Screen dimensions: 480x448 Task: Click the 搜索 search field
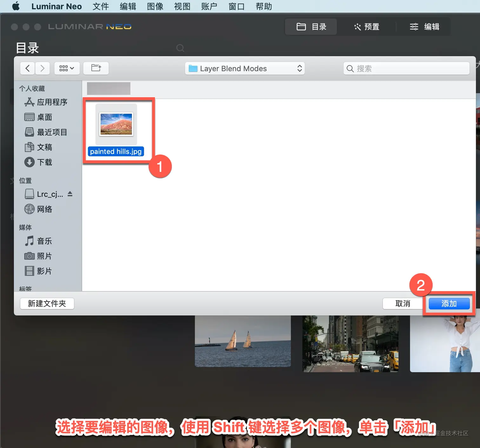coord(406,68)
